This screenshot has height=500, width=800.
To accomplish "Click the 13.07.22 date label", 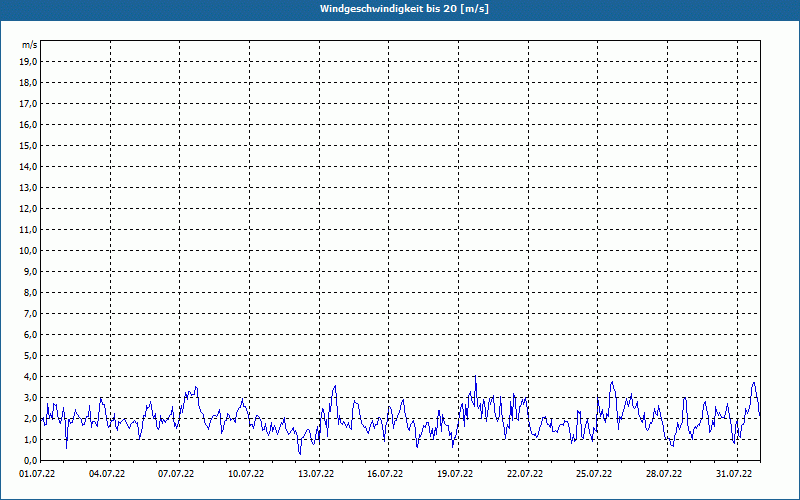I will (x=316, y=474).
